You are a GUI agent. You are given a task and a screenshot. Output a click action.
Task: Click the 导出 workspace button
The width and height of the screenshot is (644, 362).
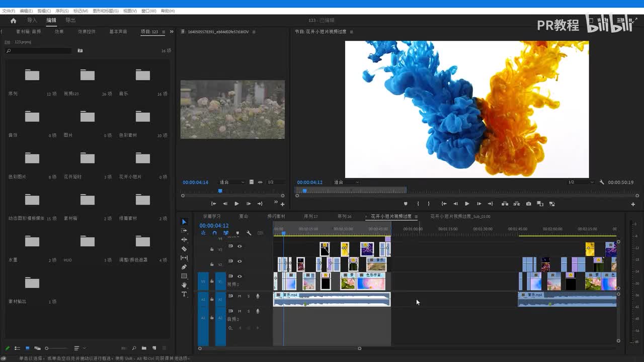pyautogui.click(x=70, y=21)
